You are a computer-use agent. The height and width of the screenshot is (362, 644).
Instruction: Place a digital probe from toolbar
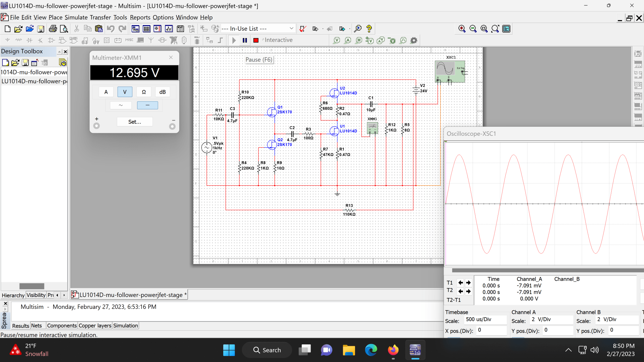tap(403, 40)
